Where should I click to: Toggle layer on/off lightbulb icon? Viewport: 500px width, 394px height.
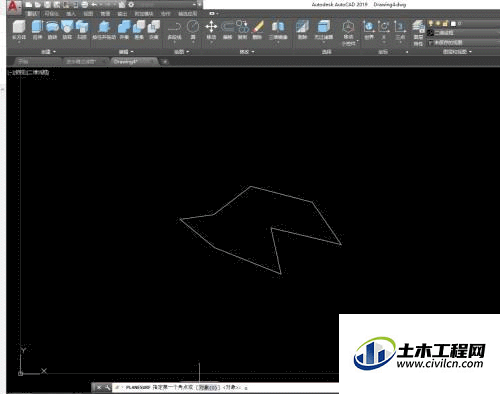[431, 23]
